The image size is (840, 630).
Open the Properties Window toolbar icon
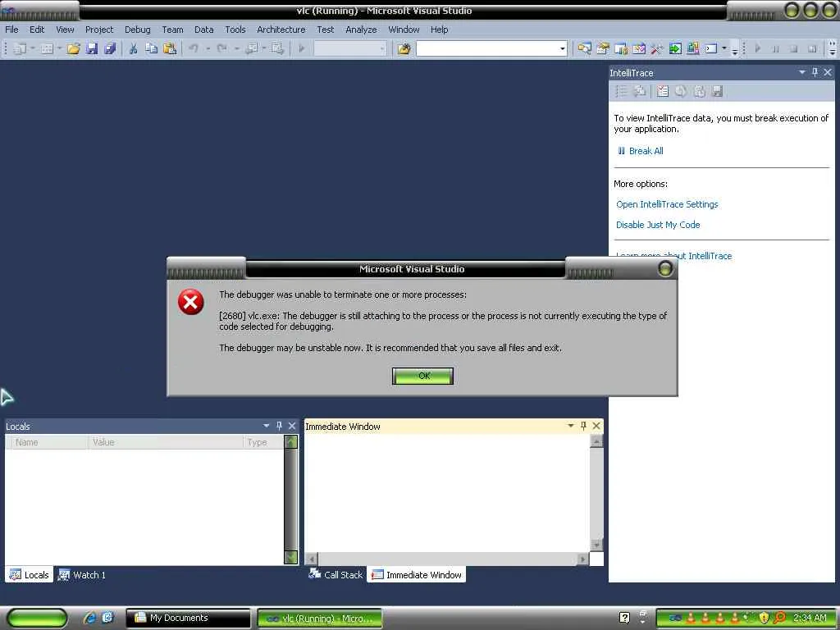click(603, 48)
